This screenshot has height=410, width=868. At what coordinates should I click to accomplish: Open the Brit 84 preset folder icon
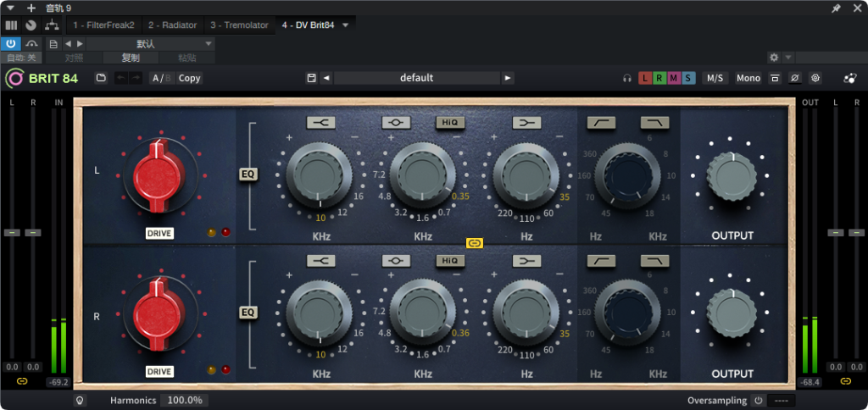pos(101,78)
